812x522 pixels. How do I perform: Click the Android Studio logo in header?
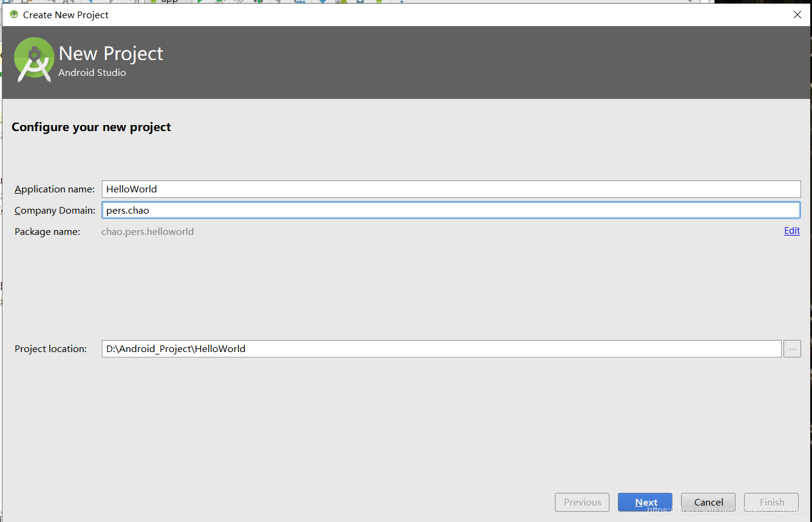33,59
